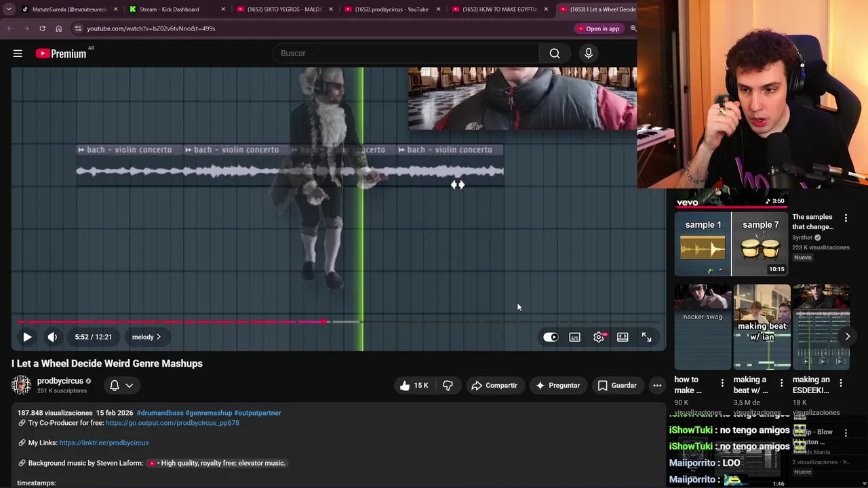Open more actions under the video
The height and width of the screenshot is (488, 868).
pyautogui.click(x=657, y=386)
